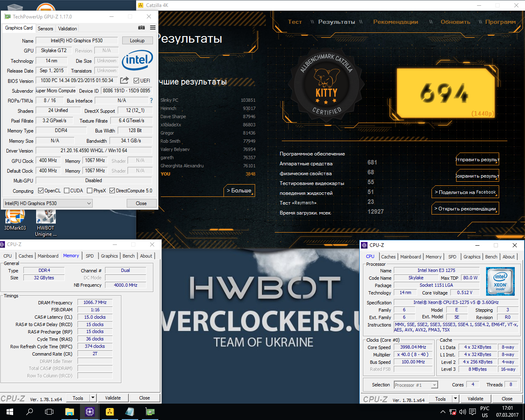The height and width of the screenshot is (420, 525).
Task: Click the Больше button in Catzilla
Action: [239, 191]
